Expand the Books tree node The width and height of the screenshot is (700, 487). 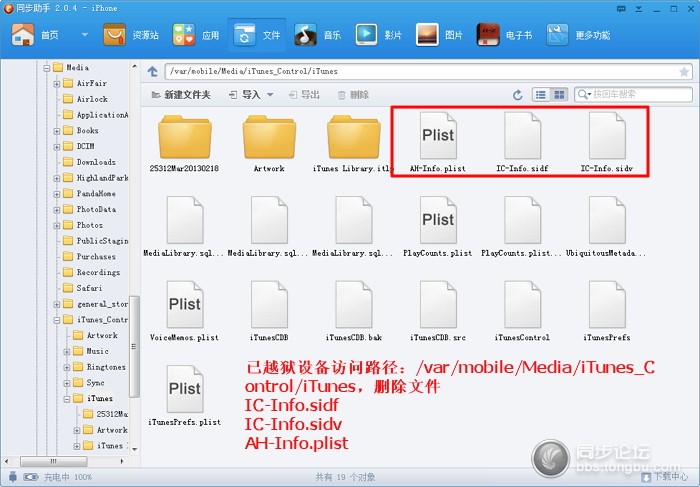pos(57,131)
